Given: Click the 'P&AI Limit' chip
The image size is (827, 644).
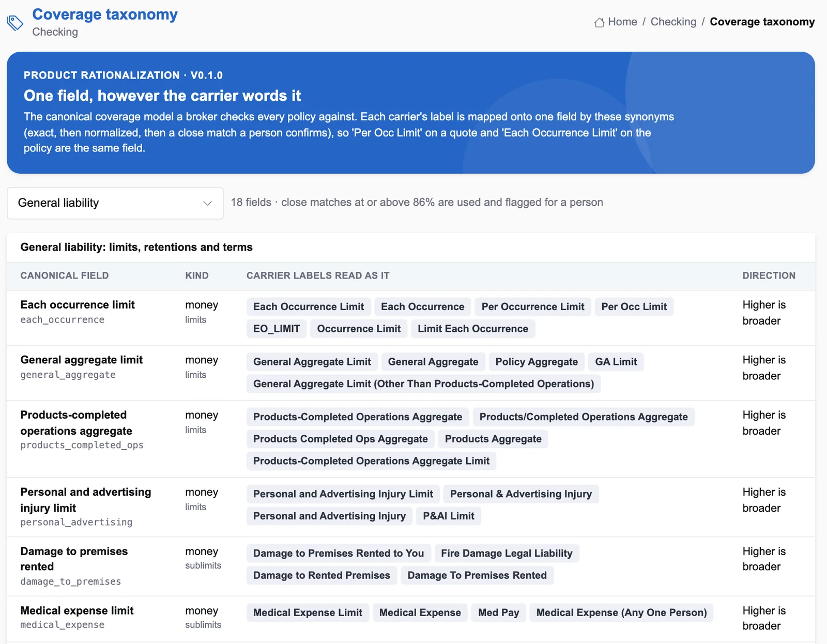Looking at the screenshot, I should coord(449,516).
